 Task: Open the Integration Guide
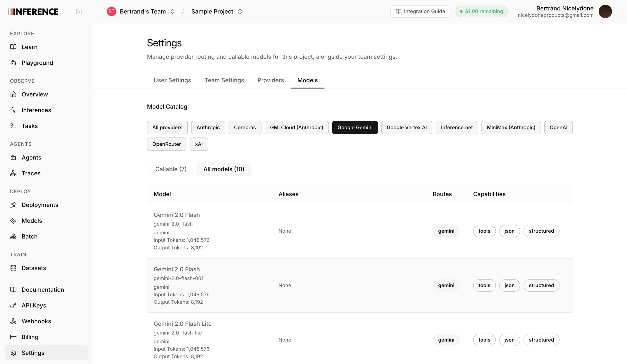click(x=420, y=11)
